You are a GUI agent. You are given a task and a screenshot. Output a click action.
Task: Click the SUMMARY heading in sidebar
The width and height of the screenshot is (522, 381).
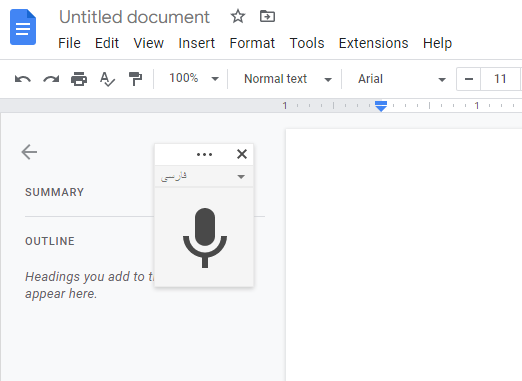(x=54, y=192)
